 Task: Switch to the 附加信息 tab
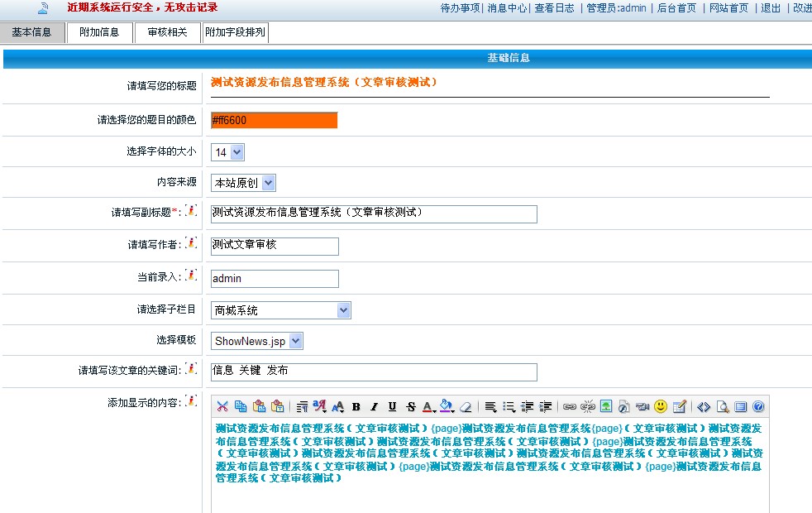(99, 32)
